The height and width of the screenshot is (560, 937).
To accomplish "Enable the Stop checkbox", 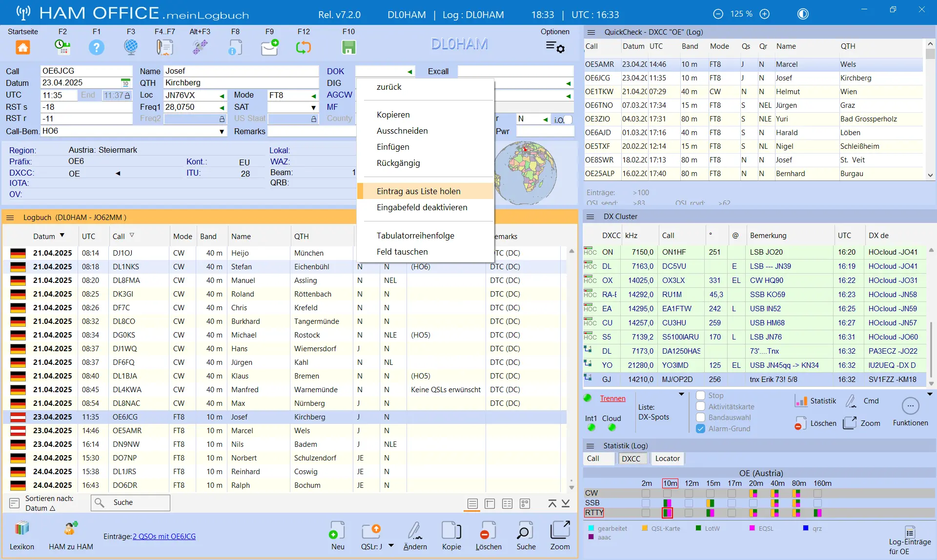I will click(x=701, y=395).
